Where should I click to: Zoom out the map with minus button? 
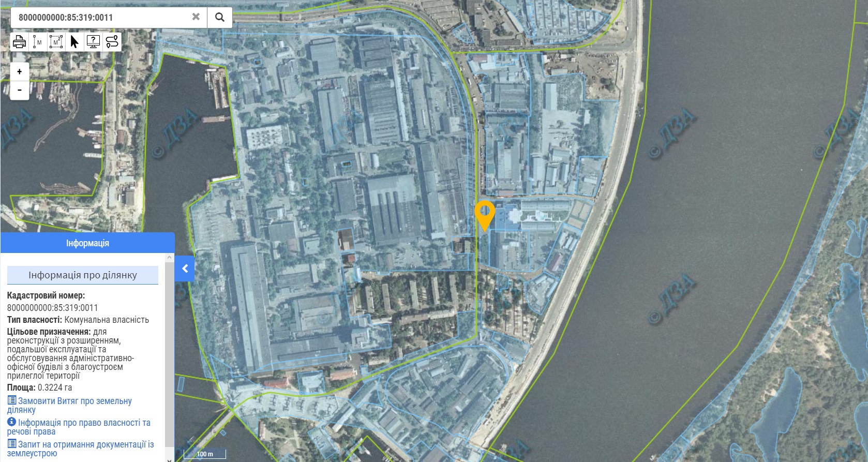[x=20, y=90]
